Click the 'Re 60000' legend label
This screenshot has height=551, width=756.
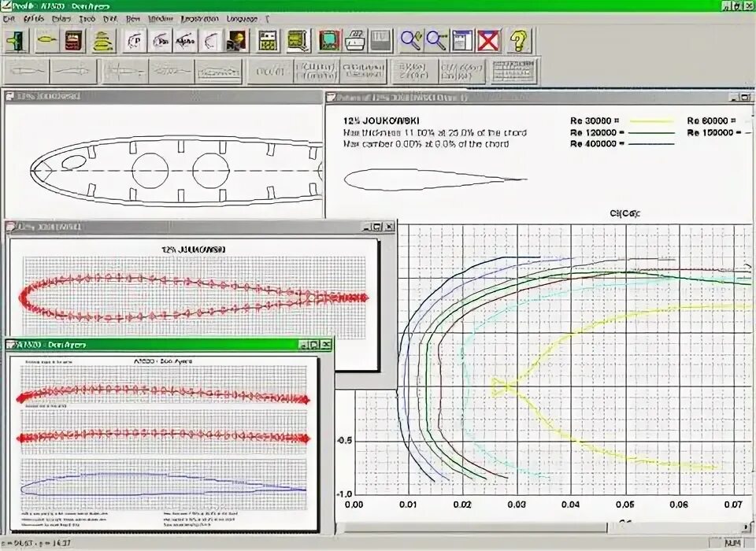coord(710,120)
